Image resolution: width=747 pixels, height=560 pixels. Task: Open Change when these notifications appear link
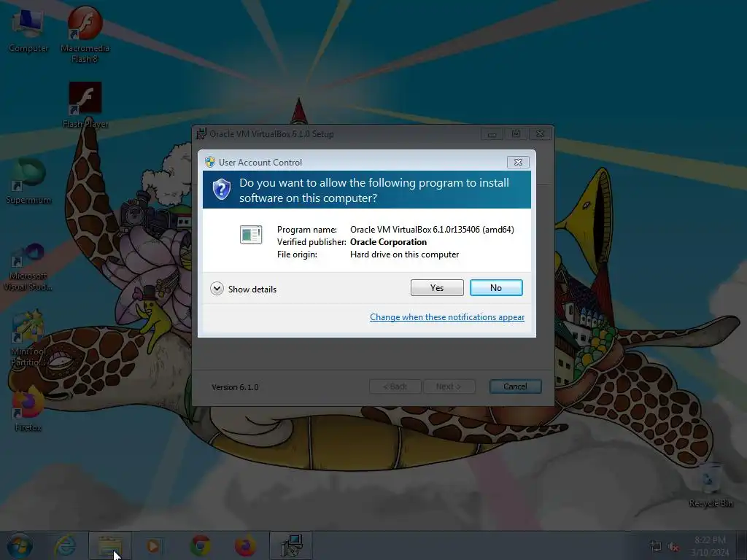pyautogui.click(x=447, y=317)
